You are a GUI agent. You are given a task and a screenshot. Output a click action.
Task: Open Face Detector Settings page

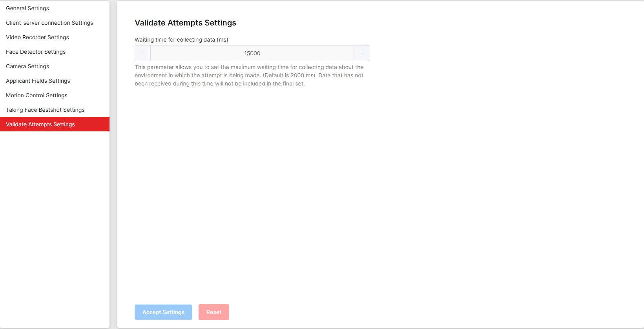(36, 52)
